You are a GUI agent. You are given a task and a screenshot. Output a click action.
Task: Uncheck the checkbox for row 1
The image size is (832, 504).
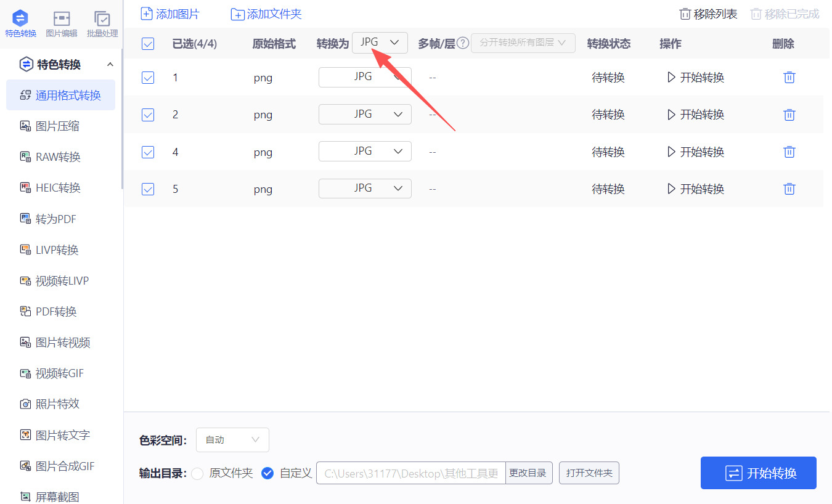click(148, 78)
